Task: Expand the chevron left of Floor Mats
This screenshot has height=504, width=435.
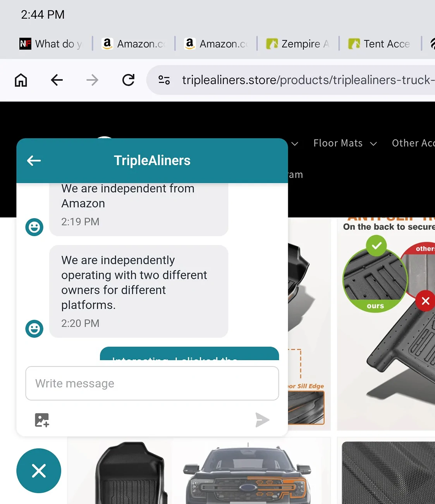Action: point(295,143)
